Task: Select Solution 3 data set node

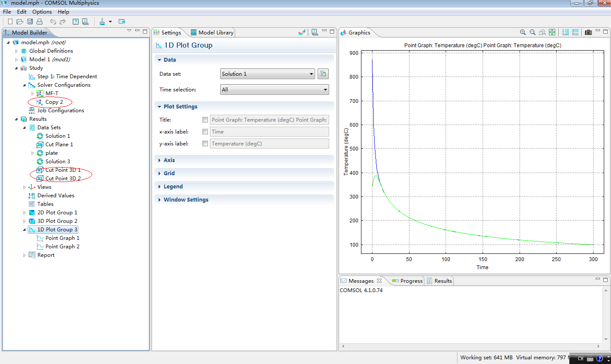Action: tap(57, 162)
